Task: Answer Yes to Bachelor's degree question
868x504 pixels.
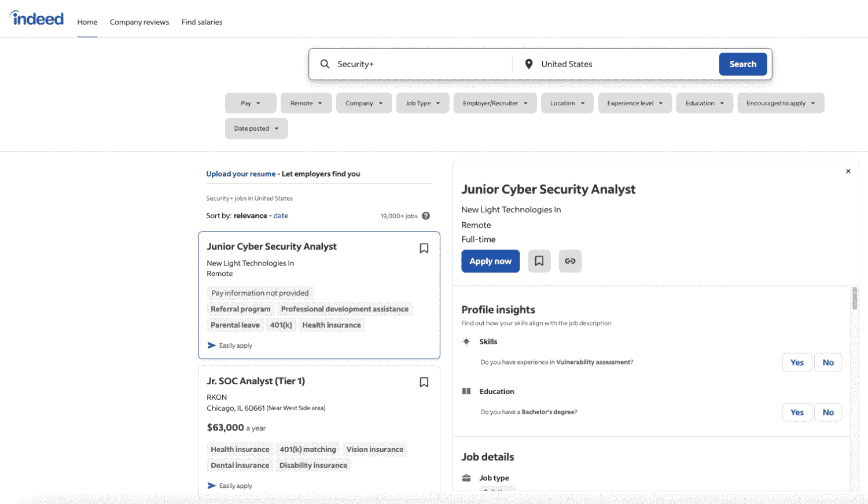Action: [797, 412]
